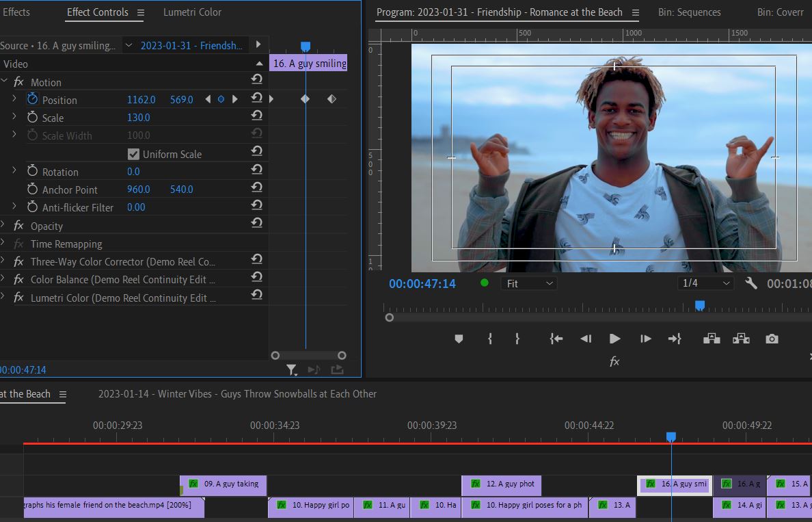Open Effect Controls panel menu
Image resolution: width=812 pixels, height=522 pixels.
point(140,12)
